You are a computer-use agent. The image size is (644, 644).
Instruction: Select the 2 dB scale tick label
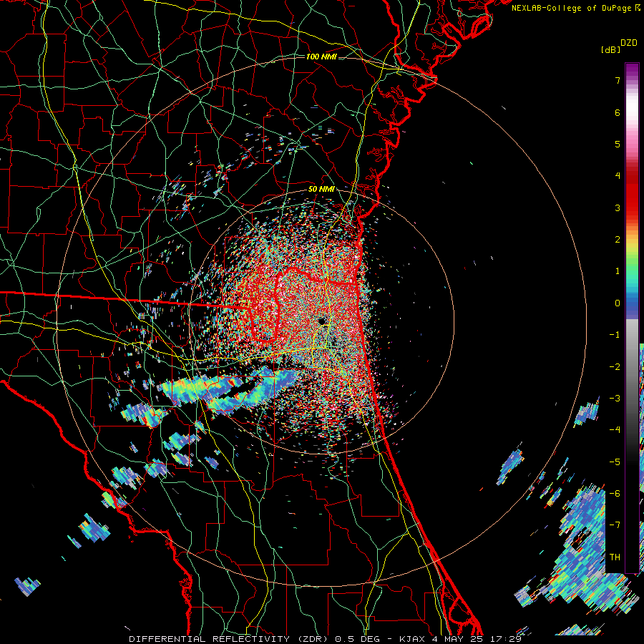[x=618, y=240]
